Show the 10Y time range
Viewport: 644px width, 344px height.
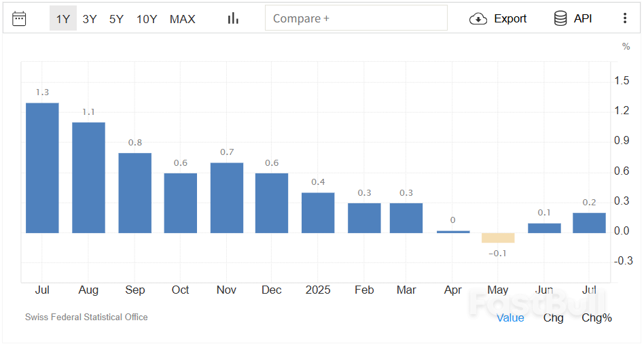pyautogui.click(x=147, y=19)
